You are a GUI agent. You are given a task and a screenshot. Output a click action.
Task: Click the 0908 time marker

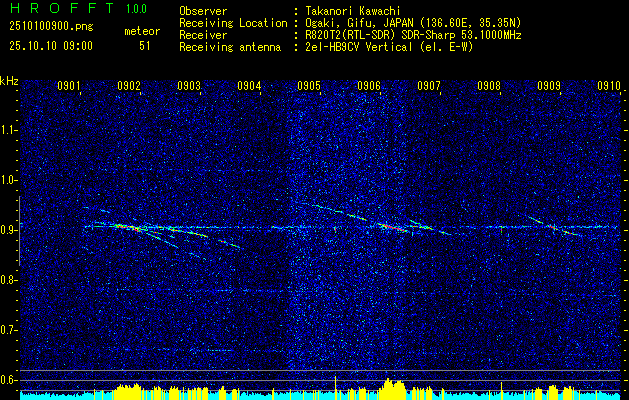pos(489,85)
